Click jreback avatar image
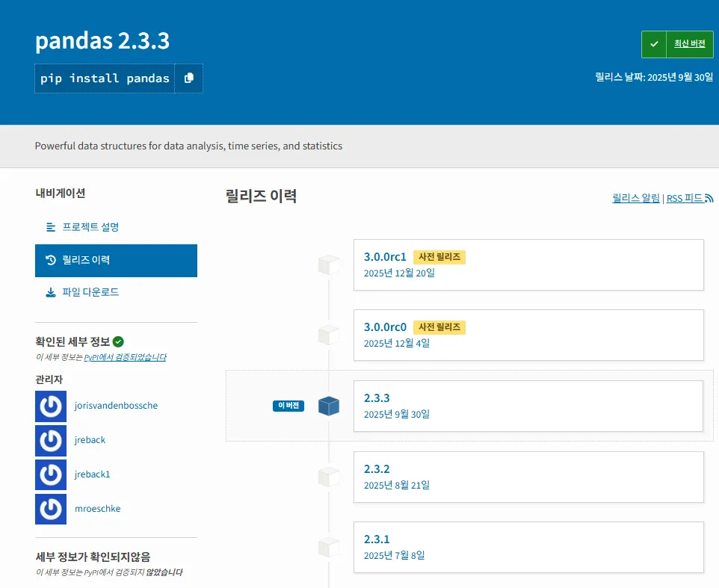This screenshot has height=588, width=719. coord(50,440)
